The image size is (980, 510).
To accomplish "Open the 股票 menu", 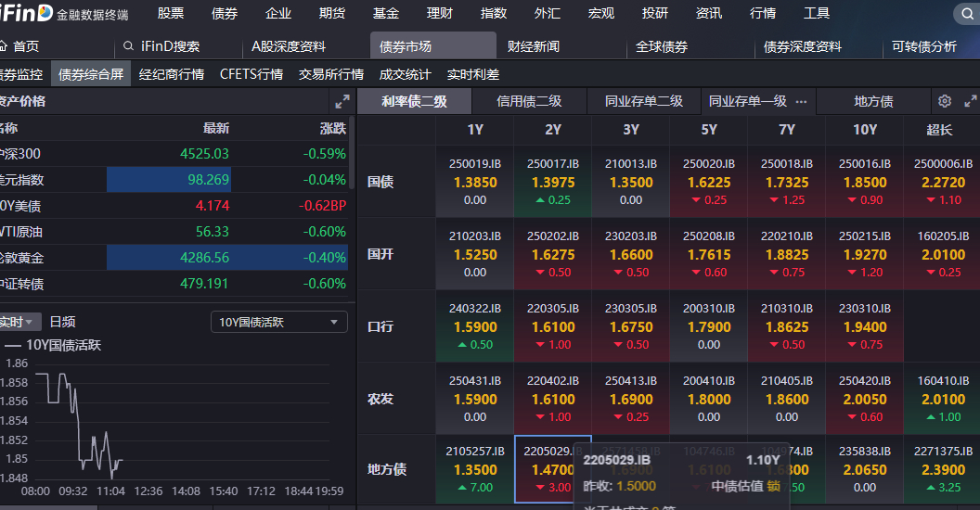I will pyautogui.click(x=170, y=13).
